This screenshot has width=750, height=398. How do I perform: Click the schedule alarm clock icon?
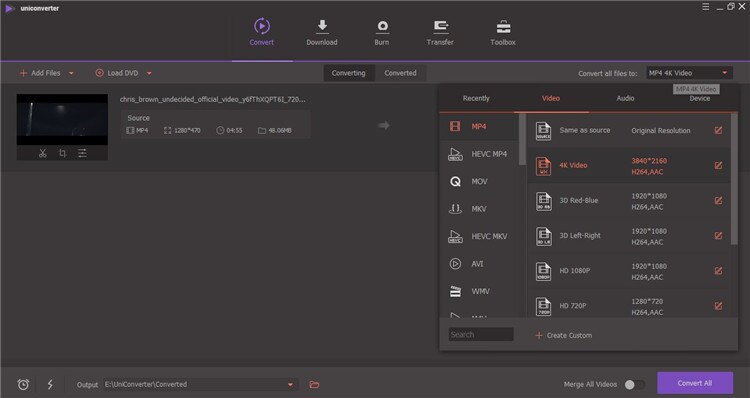23,384
